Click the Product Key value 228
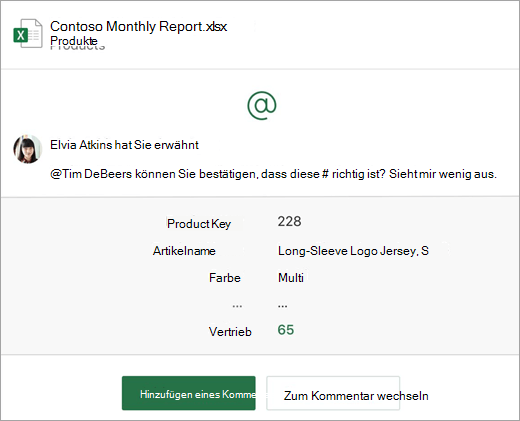The width and height of the screenshot is (520, 421). tap(289, 221)
